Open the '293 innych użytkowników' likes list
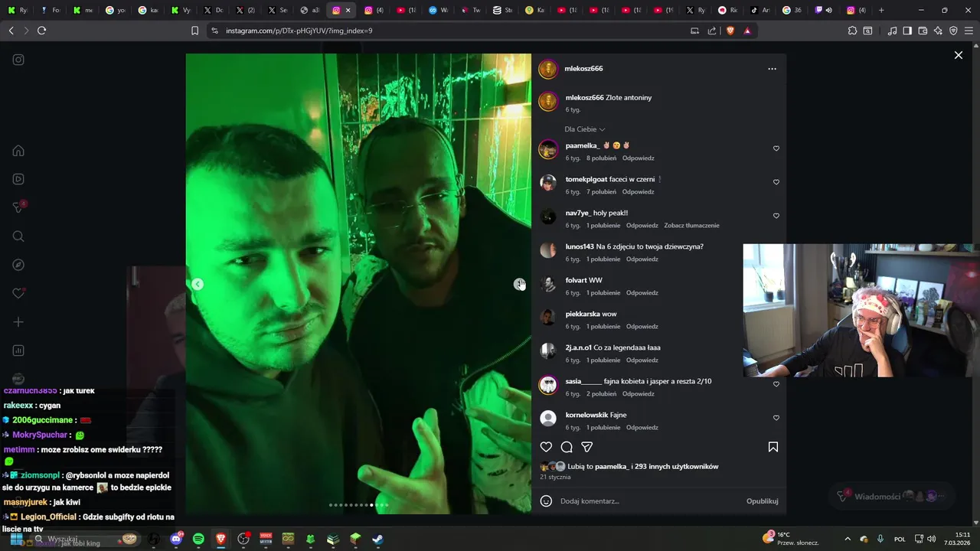980x551 pixels. pos(677,467)
